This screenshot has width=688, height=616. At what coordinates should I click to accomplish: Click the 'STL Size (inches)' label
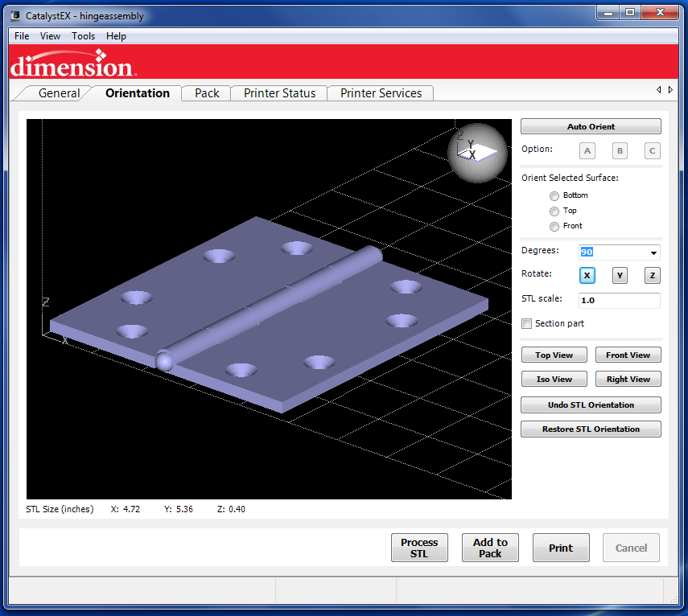click(60, 509)
